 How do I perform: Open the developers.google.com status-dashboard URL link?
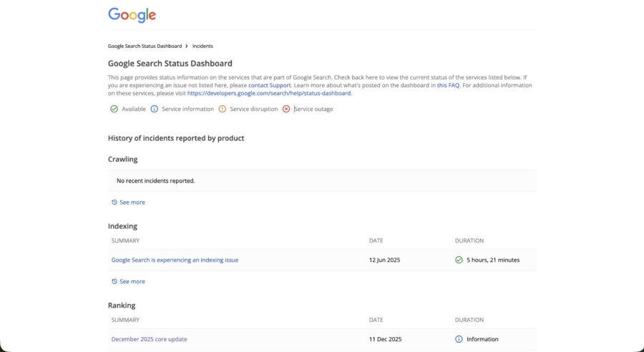269,93
